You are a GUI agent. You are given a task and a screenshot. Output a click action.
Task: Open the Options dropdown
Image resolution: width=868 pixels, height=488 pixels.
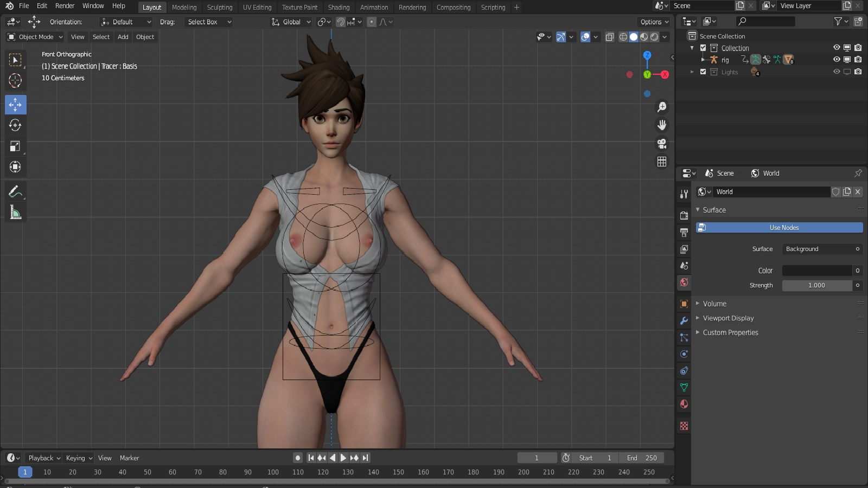pos(654,22)
